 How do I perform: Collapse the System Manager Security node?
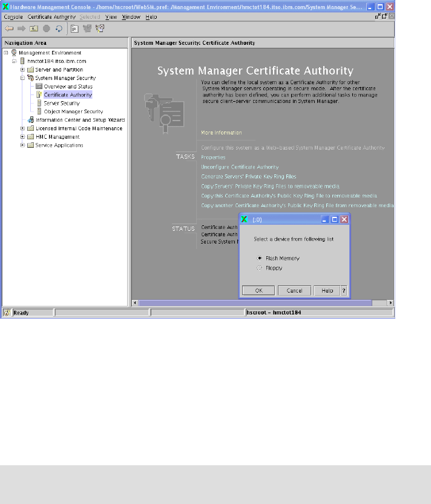22,78
